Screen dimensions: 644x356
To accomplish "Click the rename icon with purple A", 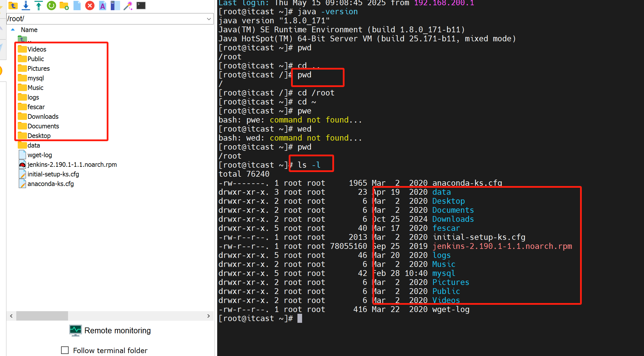I will pyautogui.click(x=103, y=6).
